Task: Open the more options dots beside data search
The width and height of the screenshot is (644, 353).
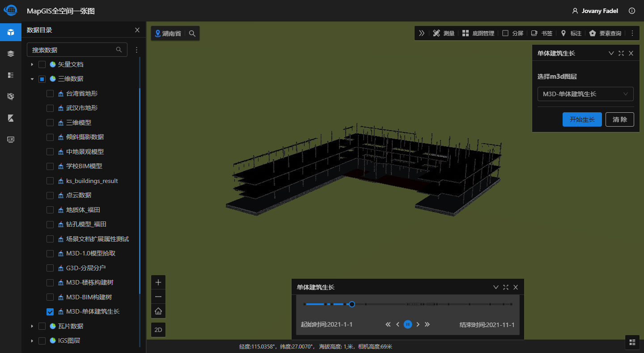Action: click(137, 50)
